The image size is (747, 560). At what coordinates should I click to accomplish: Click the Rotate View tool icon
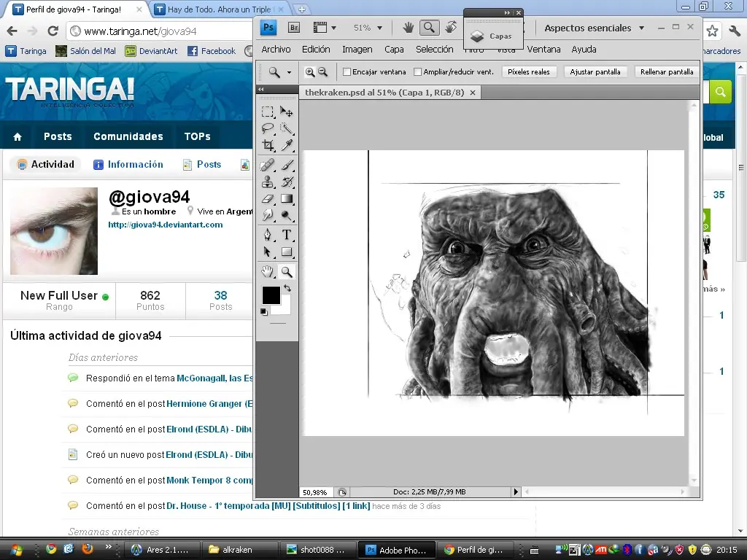450,28
